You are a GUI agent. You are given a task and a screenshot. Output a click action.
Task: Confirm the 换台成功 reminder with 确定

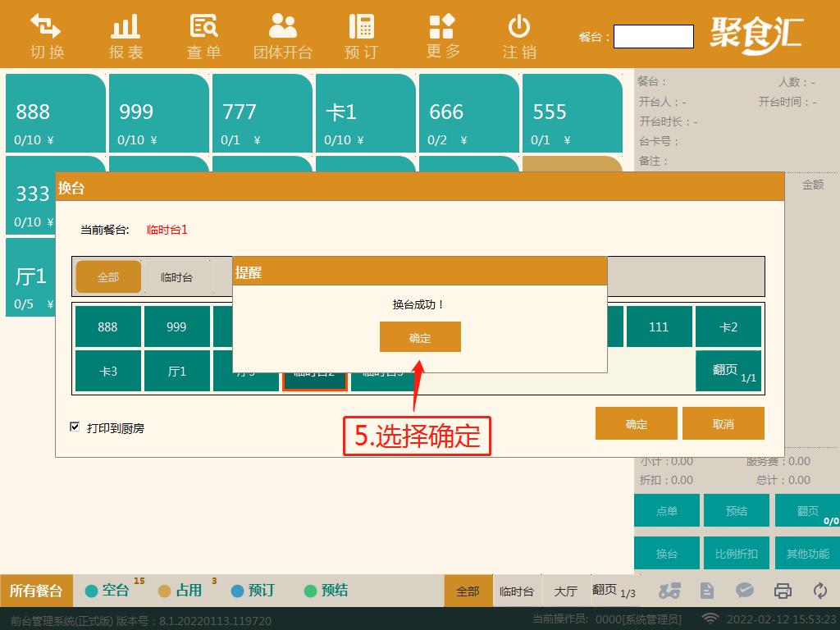click(x=420, y=337)
